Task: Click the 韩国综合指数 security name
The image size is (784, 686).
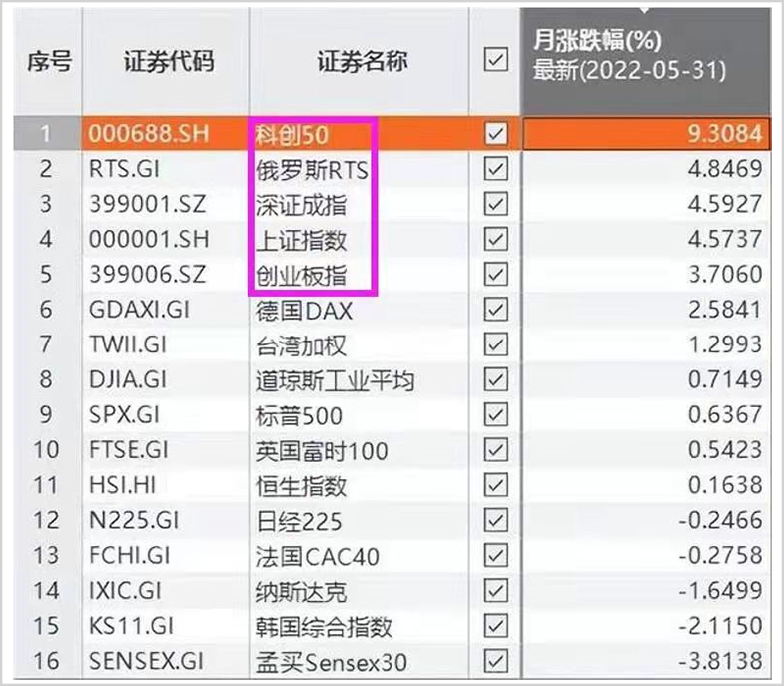Action: point(324,627)
